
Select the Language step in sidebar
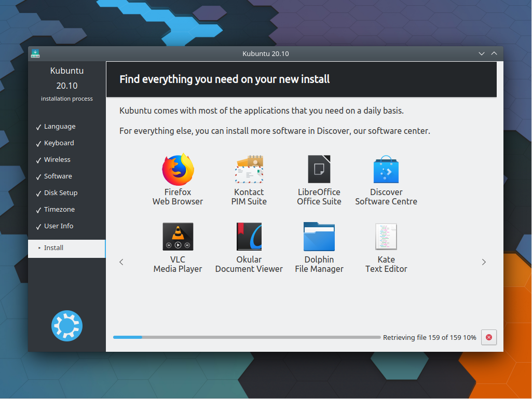click(67, 127)
